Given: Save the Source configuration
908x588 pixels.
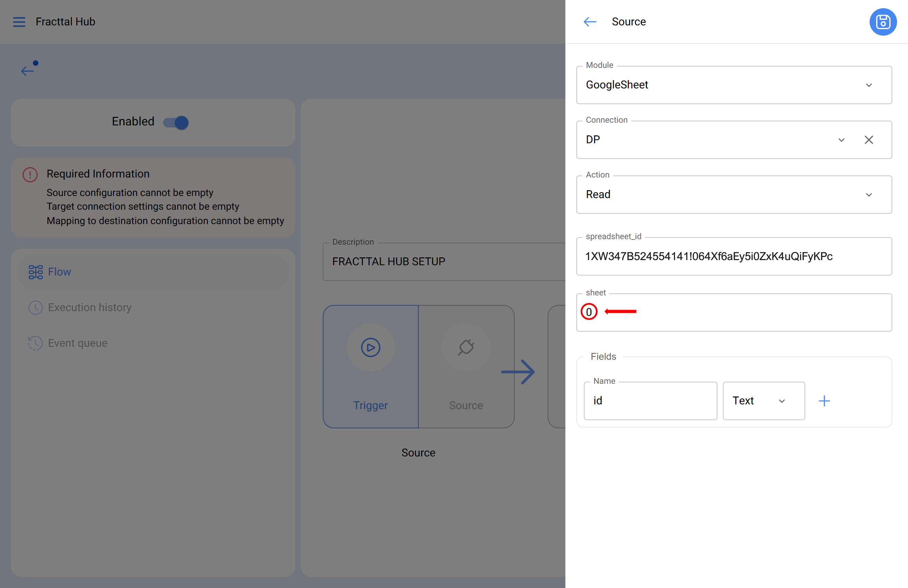Looking at the screenshot, I should tap(883, 22).
